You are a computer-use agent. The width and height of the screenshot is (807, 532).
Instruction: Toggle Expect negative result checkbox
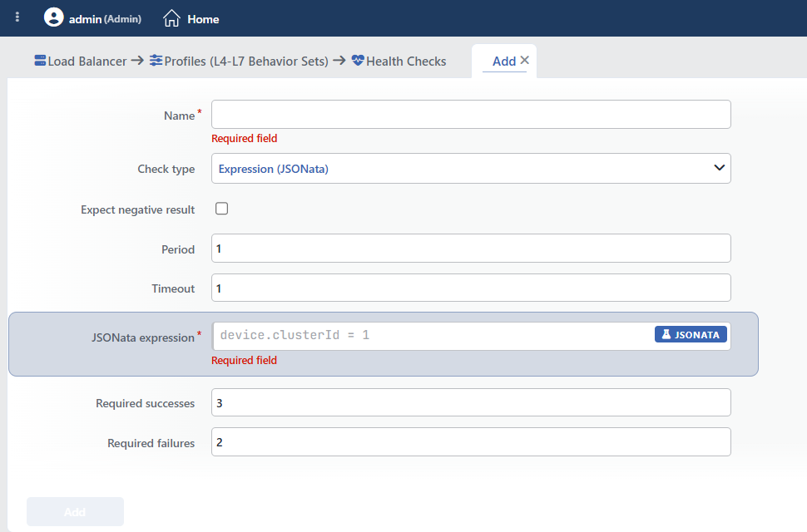pyautogui.click(x=222, y=208)
